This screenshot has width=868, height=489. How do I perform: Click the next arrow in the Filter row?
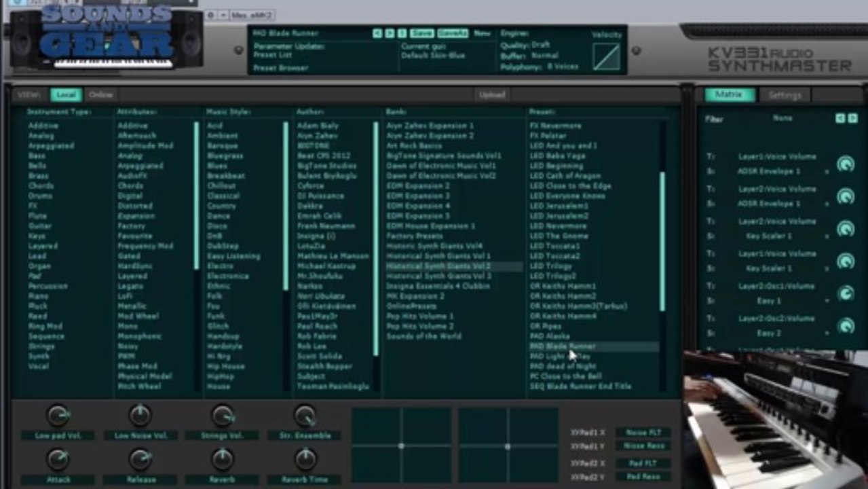[852, 118]
